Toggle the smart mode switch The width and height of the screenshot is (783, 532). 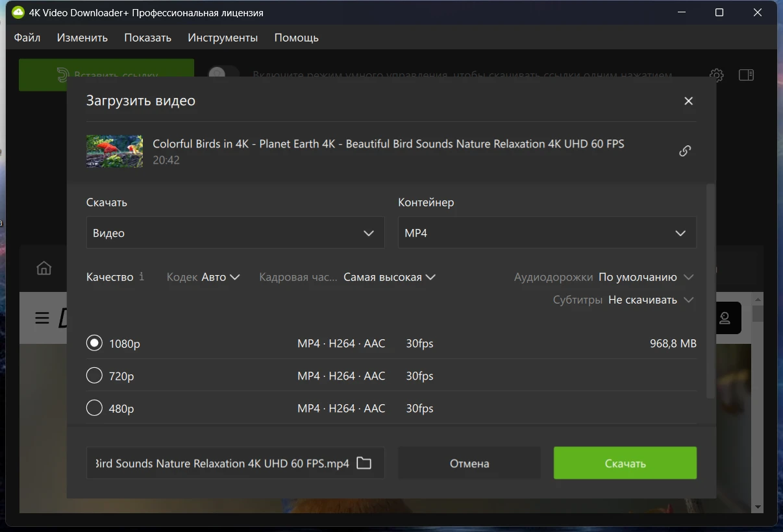pos(223,75)
